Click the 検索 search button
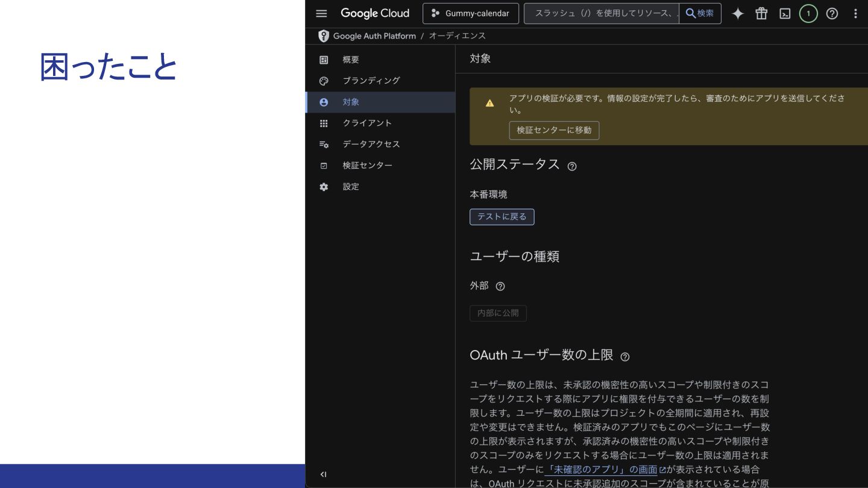 point(700,13)
